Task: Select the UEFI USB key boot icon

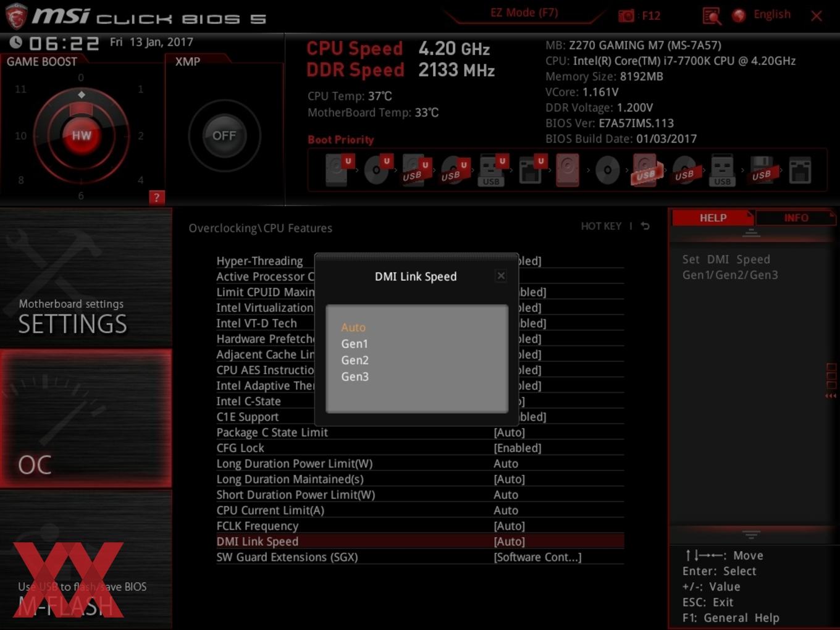Action: (x=492, y=170)
